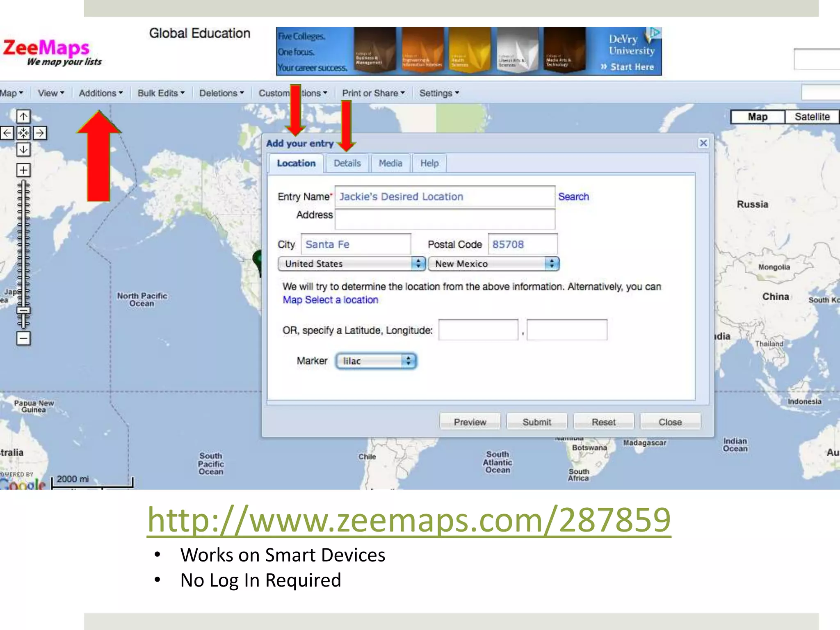Click the City field Santa Fe
840x630 pixels.
click(x=356, y=244)
